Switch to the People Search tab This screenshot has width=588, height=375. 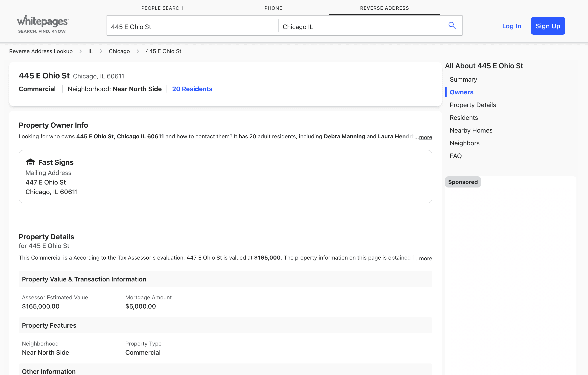click(162, 8)
